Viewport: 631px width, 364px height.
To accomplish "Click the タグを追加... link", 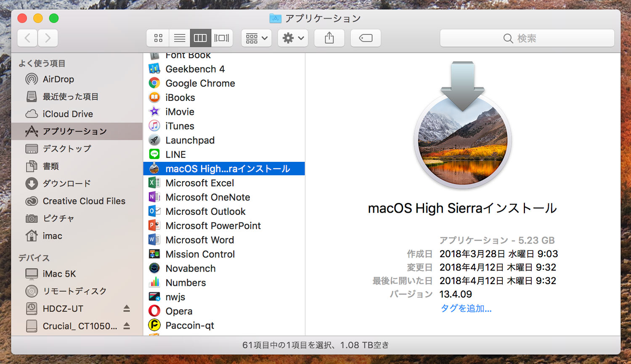I will pyautogui.click(x=466, y=309).
